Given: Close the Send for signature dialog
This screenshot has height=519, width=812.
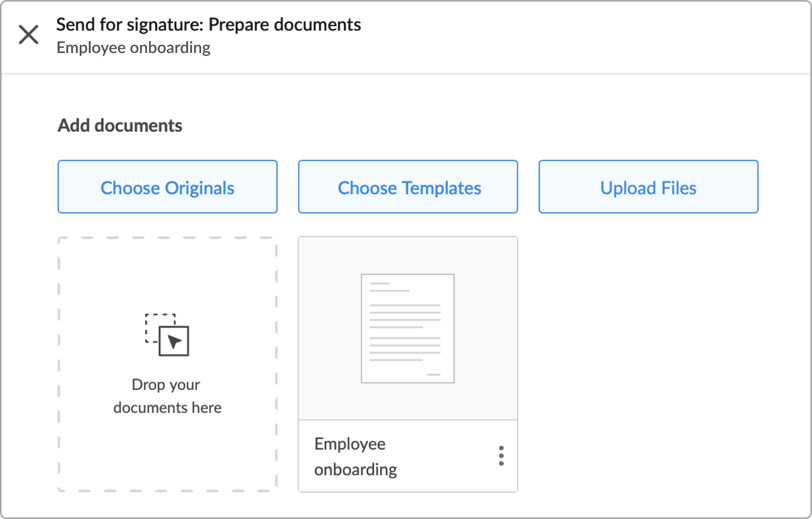Looking at the screenshot, I should tap(28, 35).
